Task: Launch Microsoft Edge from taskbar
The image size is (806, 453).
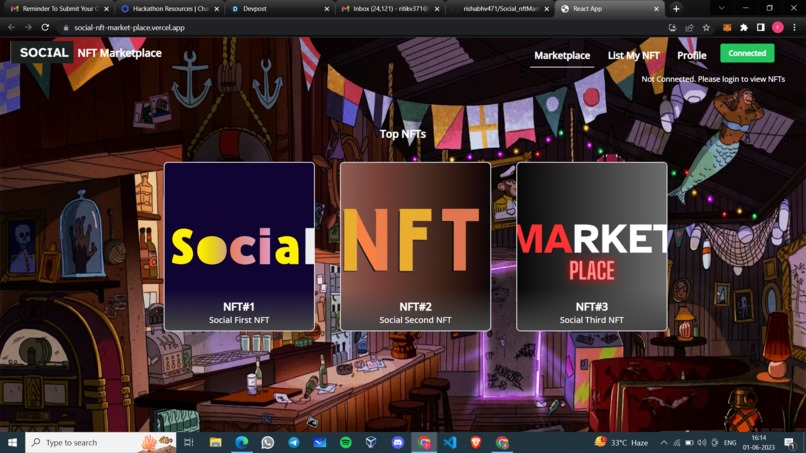Action: click(x=242, y=442)
